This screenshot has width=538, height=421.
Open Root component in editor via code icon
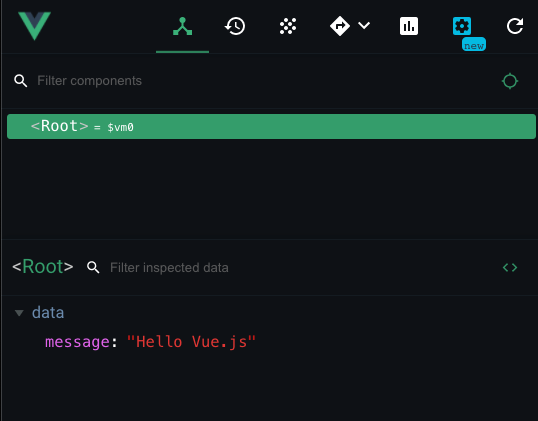510,268
